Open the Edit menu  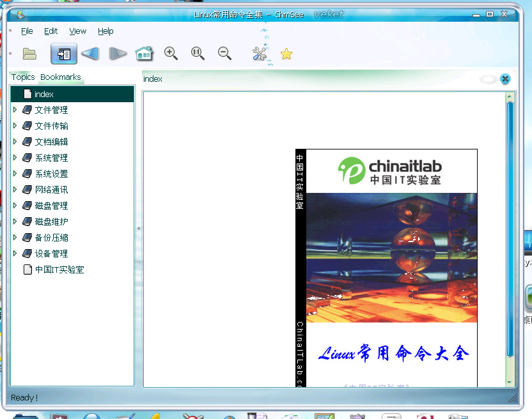[51, 31]
